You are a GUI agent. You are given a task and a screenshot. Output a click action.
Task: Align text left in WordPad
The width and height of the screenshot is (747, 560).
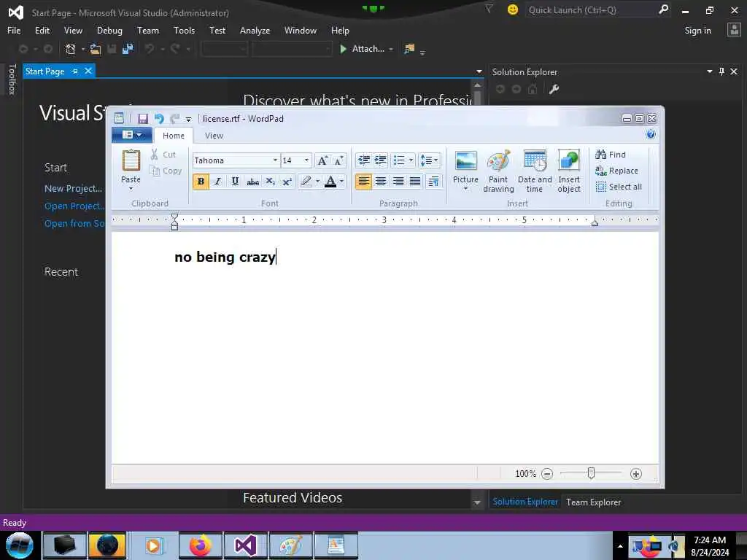tap(363, 182)
